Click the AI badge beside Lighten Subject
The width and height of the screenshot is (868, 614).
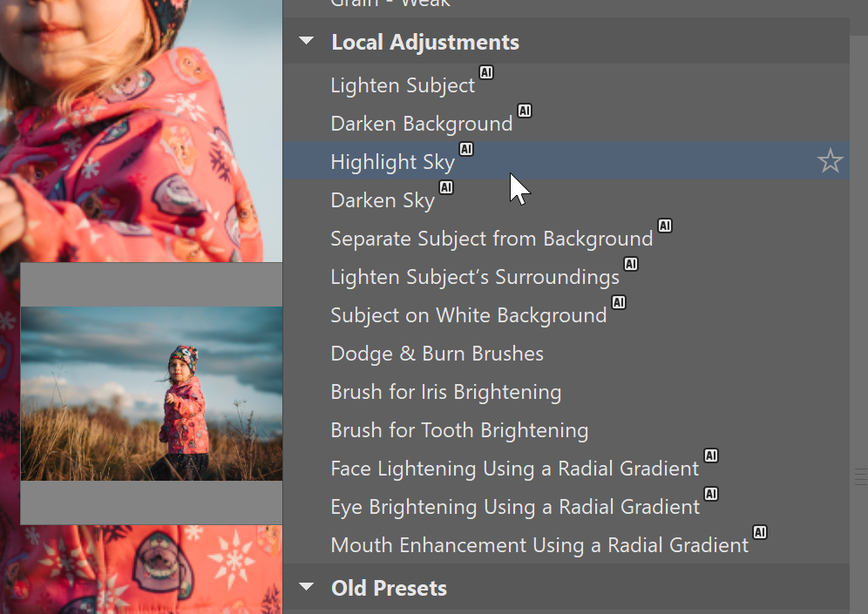[485, 72]
